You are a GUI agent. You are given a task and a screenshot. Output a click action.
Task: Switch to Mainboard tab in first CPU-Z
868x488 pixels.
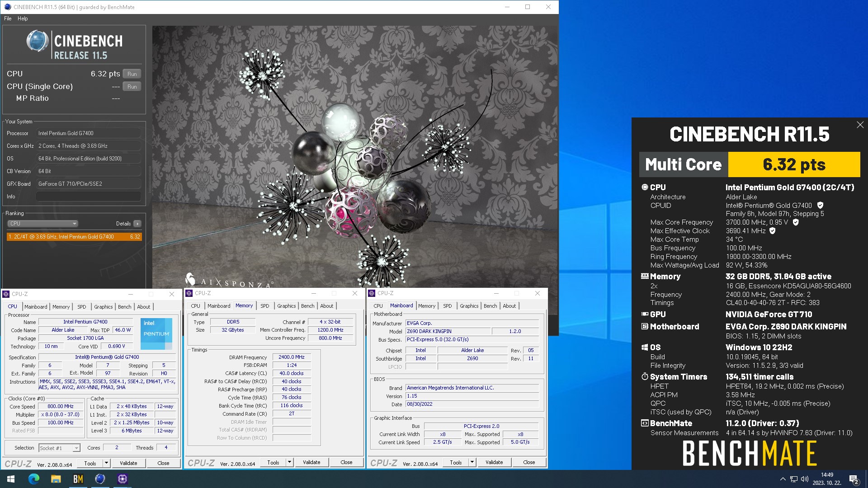tap(36, 307)
